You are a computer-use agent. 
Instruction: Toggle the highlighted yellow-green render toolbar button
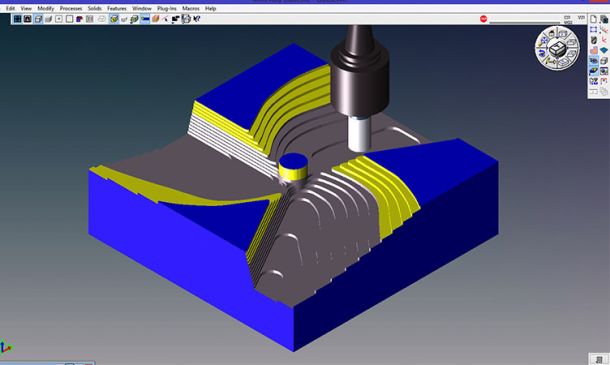pos(114,18)
